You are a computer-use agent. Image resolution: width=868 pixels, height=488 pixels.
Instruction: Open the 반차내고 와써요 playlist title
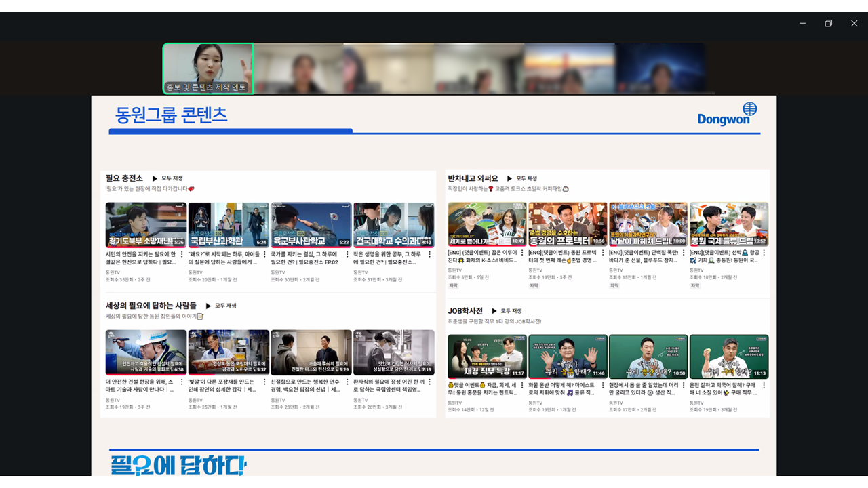[x=473, y=178]
